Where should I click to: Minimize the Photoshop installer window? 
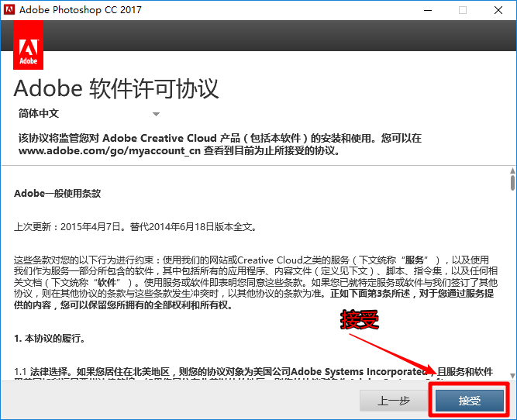click(427, 10)
